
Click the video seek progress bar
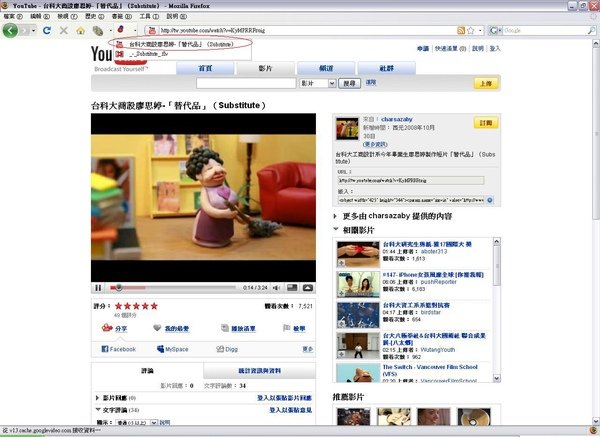pos(173,287)
